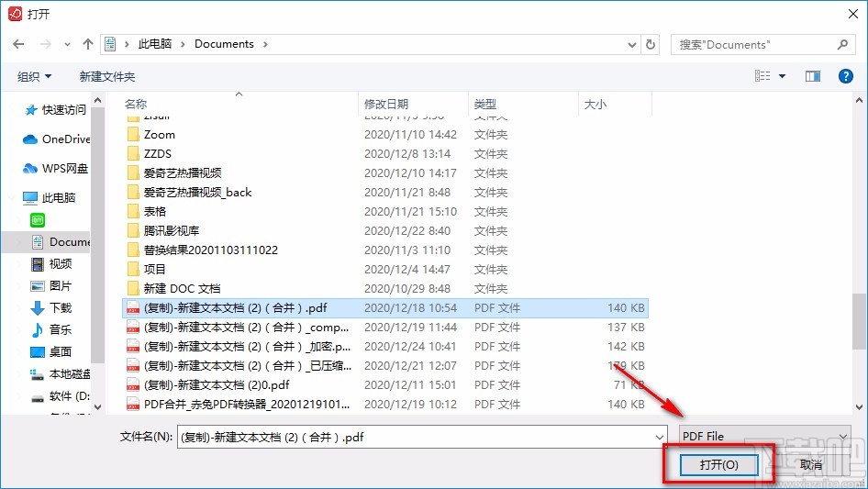Click the search magnifier icon
The height and width of the screenshot is (489, 868).
pyautogui.click(x=842, y=44)
